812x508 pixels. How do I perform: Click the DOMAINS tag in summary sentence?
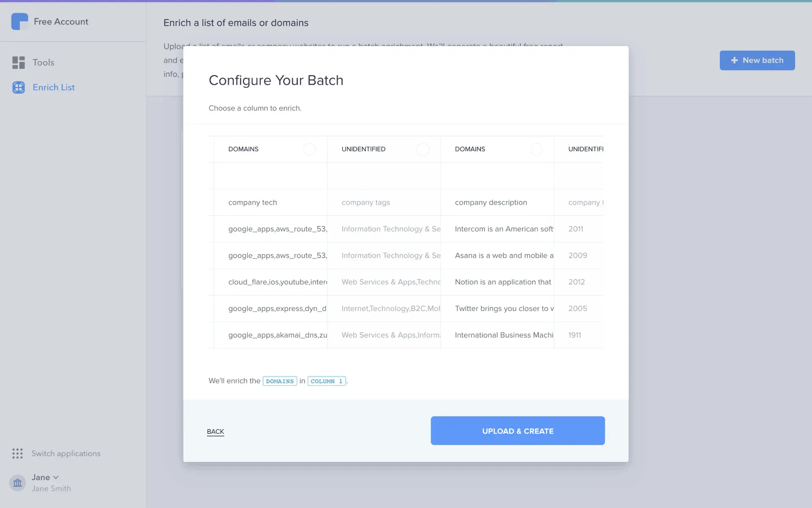click(280, 381)
